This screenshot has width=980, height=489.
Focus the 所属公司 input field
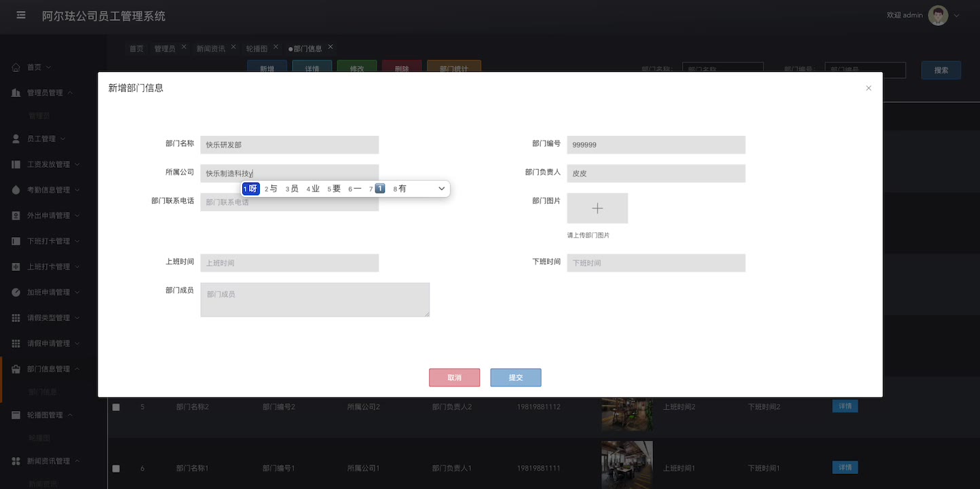(x=290, y=173)
